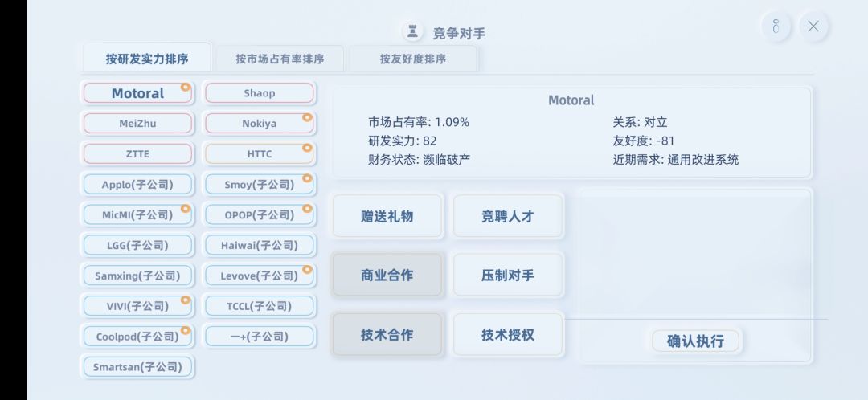Screen dimensions: 868x400
Task: Open the Applo(子公司) subsidiary entry
Action: pyautogui.click(x=137, y=184)
